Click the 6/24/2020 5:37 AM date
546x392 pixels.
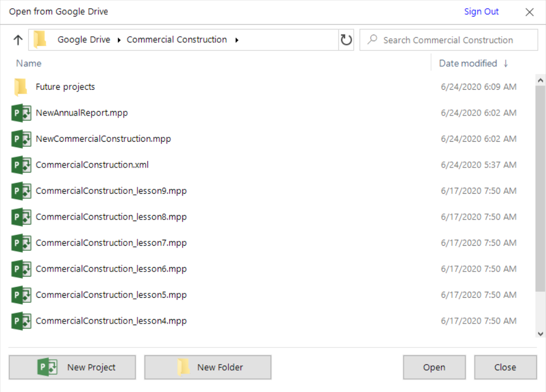(x=479, y=165)
